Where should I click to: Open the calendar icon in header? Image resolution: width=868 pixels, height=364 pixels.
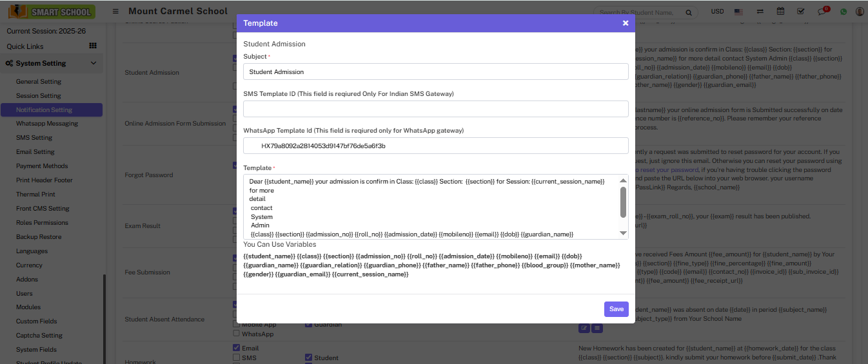(780, 12)
